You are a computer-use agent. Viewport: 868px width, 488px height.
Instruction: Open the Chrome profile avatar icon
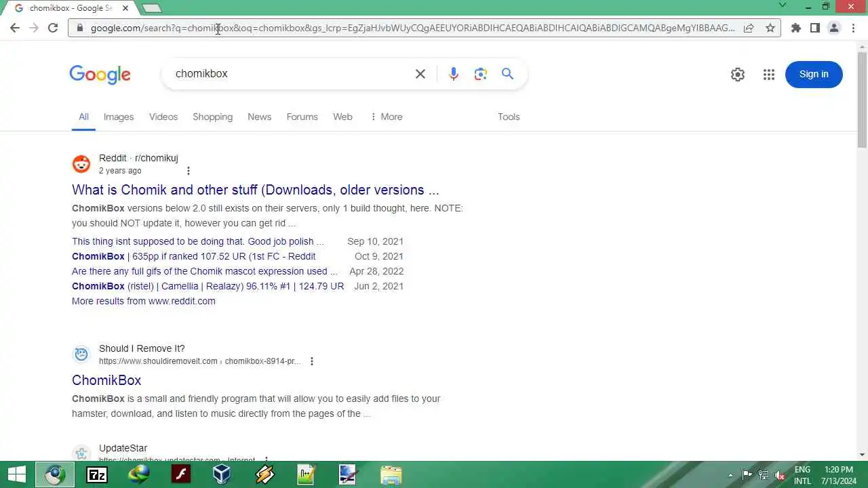point(834,28)
